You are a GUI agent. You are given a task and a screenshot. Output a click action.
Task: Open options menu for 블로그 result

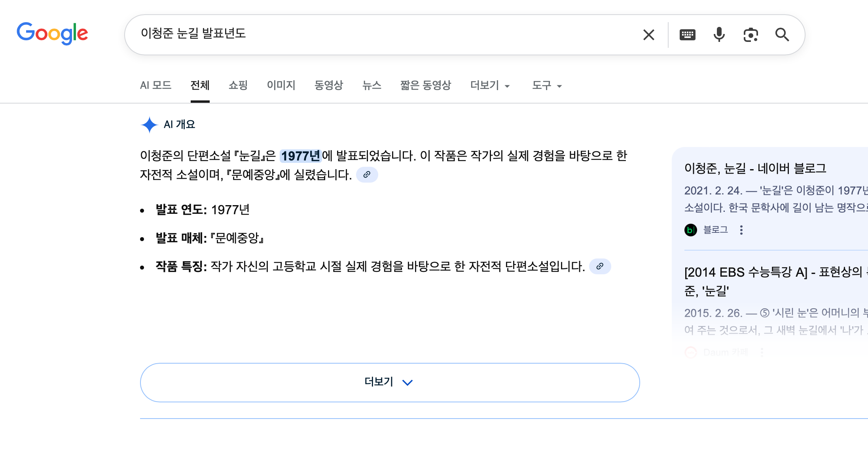pos(741,230)
